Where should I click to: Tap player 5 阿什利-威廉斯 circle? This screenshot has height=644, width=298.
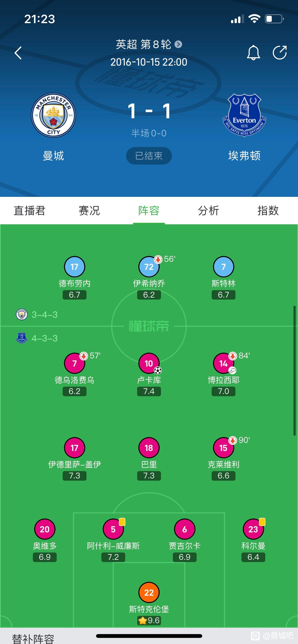pos(113,529)
